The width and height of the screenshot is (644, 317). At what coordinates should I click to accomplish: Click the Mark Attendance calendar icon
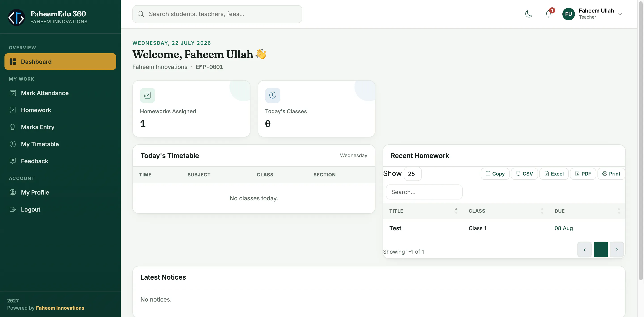pos(13,93)
